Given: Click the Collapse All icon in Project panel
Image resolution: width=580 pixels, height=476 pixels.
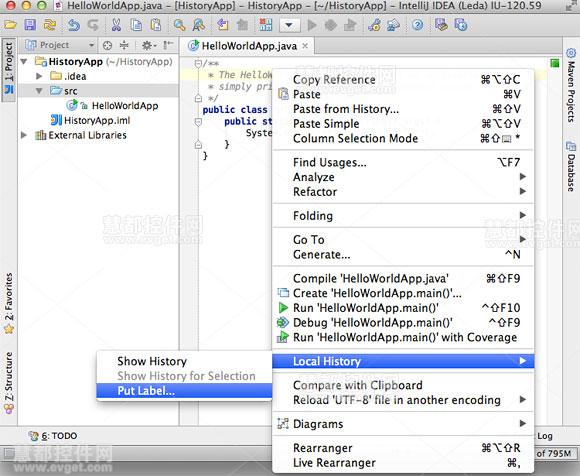Looking at the screenshot, I should [124, 45].
